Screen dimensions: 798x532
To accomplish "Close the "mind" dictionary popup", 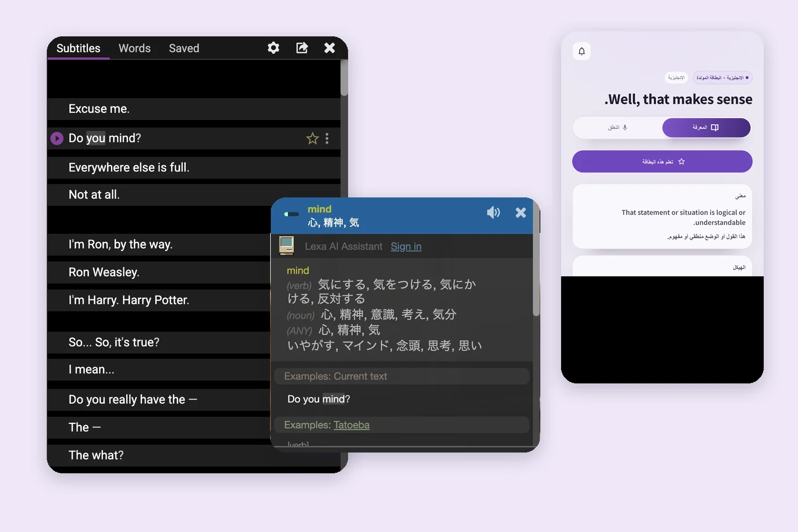I will click(521, 212).
